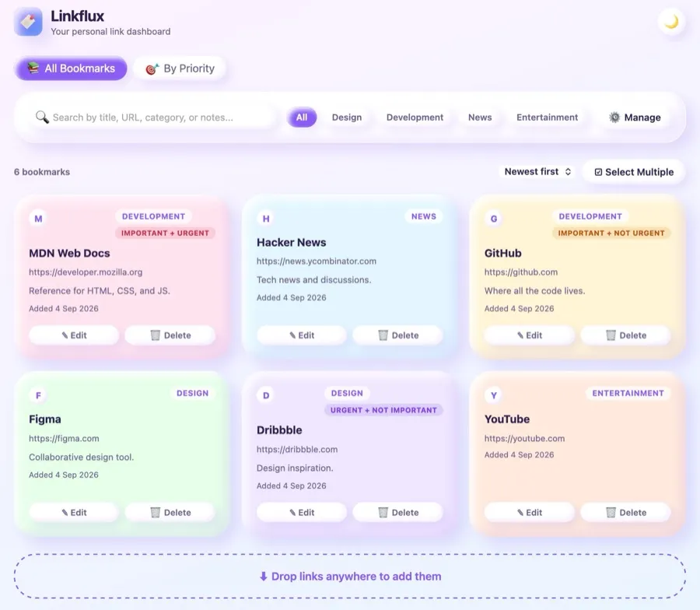This screenshot has height=610, width=700.
Task: Click the F avatar on Figma card
Action: pyautogui.click(x=38, y=395)
